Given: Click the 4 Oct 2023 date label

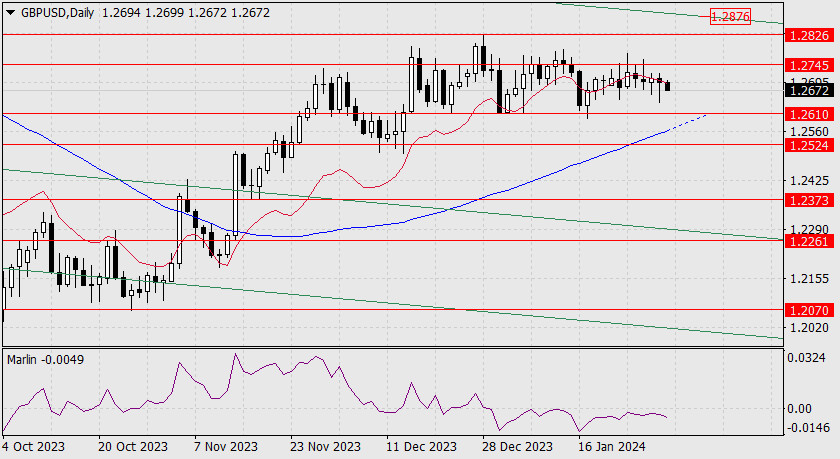Looking at the screenshot, I should point(33,447).
